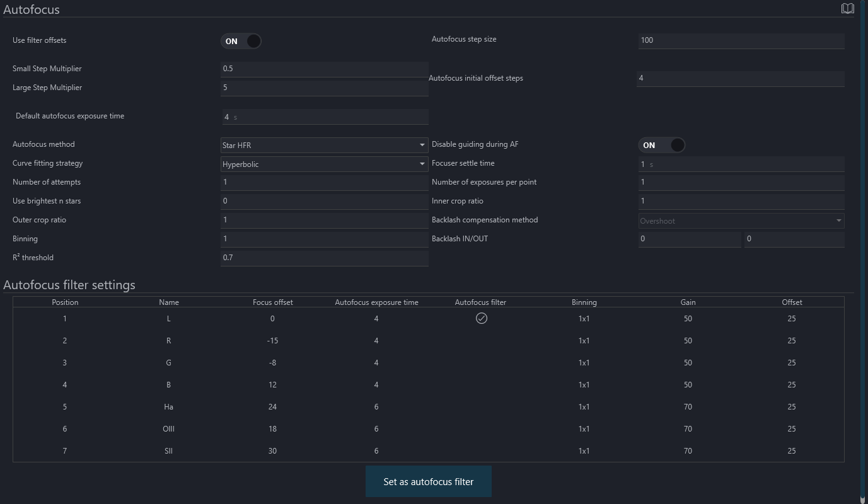This screenshot has height=504, width=868.
Task: Click Number of exposures per point field
Action: (x=741, y=182)
